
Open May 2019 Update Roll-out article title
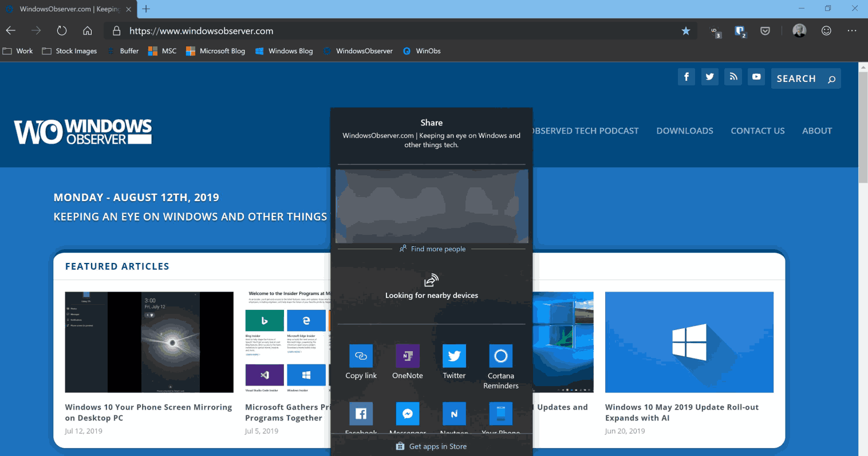pyautogui.click(x=682, y=412)
